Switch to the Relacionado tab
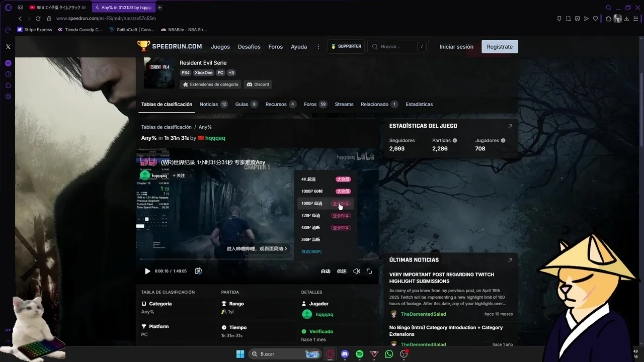 (379, 104)
